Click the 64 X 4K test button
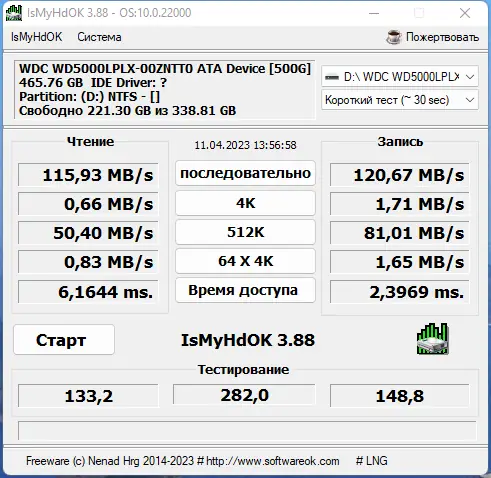Screen dimensions: 491x478 (245, 261)
